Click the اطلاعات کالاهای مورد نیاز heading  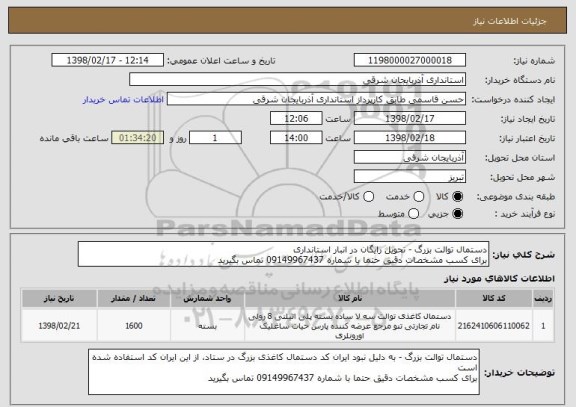coord(499,279)
